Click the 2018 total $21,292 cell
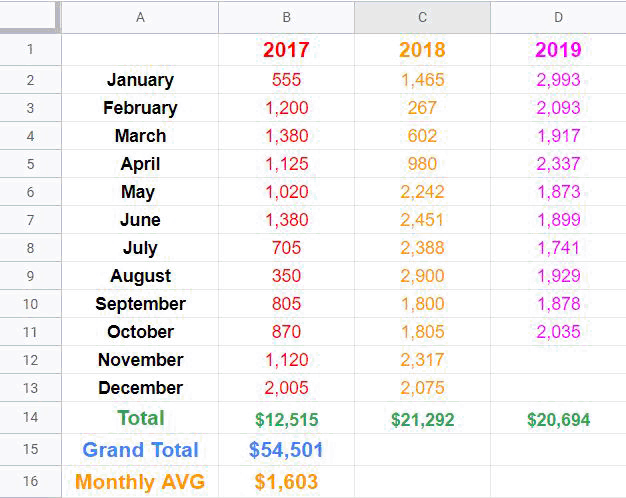This screenshot has width=626, height=498. click(x=422, y=420)
